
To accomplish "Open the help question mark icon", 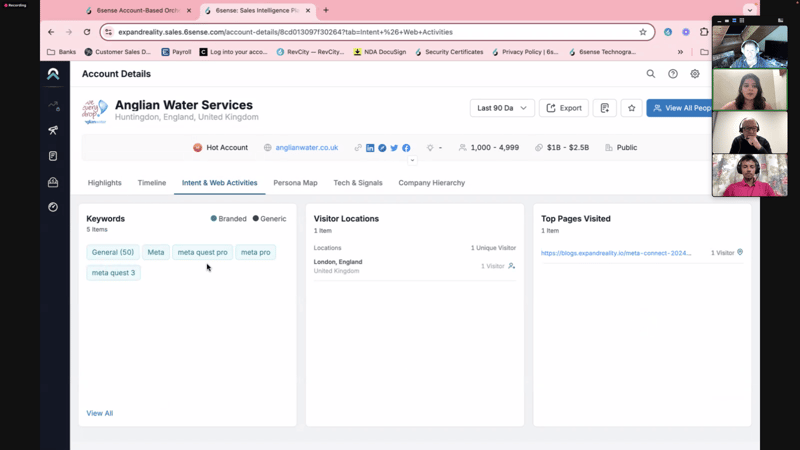I will pyautogui.click(x=673, y=74).
